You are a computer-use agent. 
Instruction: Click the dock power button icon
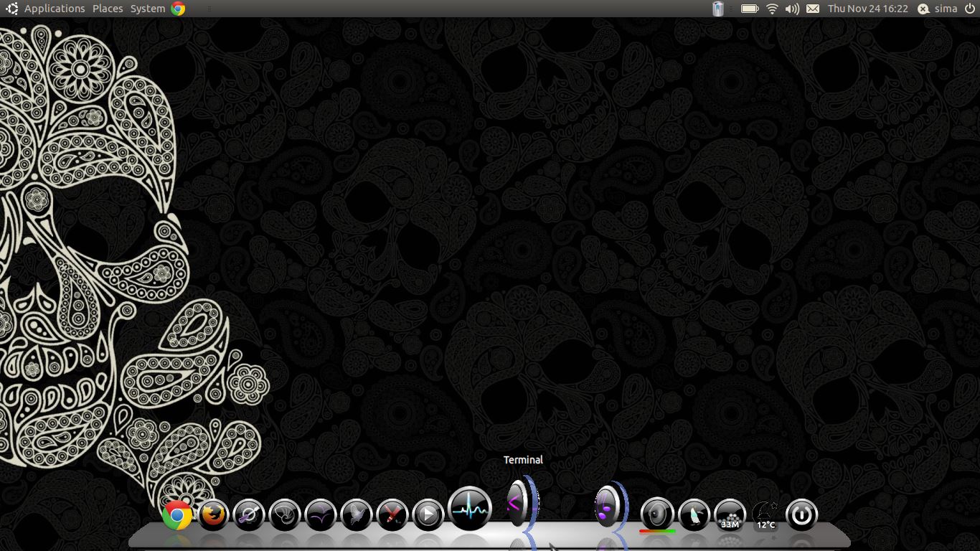[801, 515]
